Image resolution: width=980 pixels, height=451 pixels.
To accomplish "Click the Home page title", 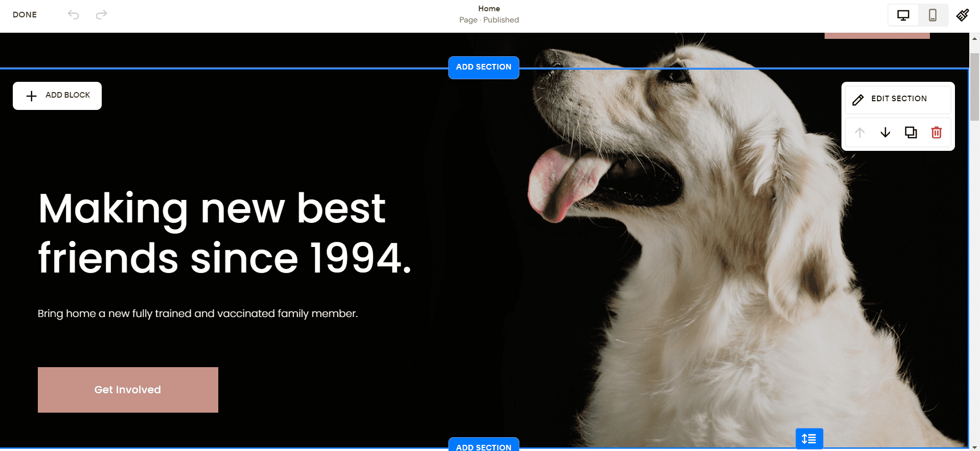I will (489, 9).
